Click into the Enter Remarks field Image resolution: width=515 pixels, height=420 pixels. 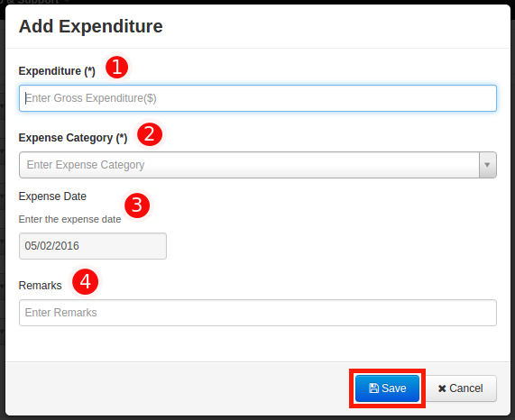coord(258,313)
